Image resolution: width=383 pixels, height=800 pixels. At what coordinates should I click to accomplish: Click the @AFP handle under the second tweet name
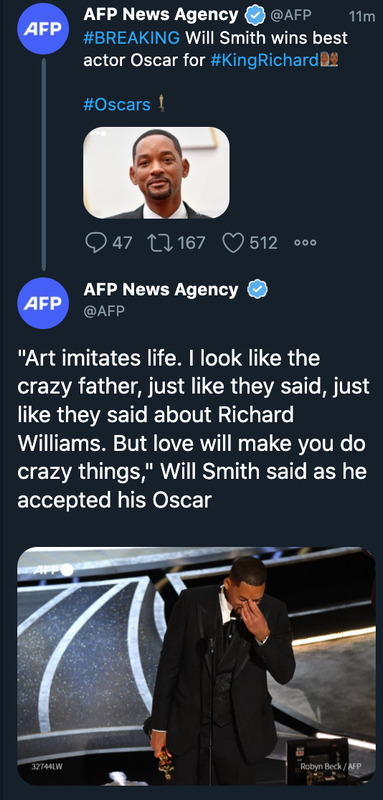[104, 311]
